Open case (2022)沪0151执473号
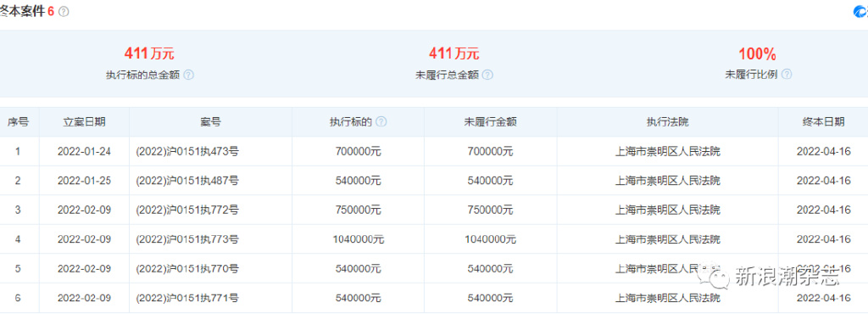The height and width of the screenshot is (314, 868). coord(187,151)
